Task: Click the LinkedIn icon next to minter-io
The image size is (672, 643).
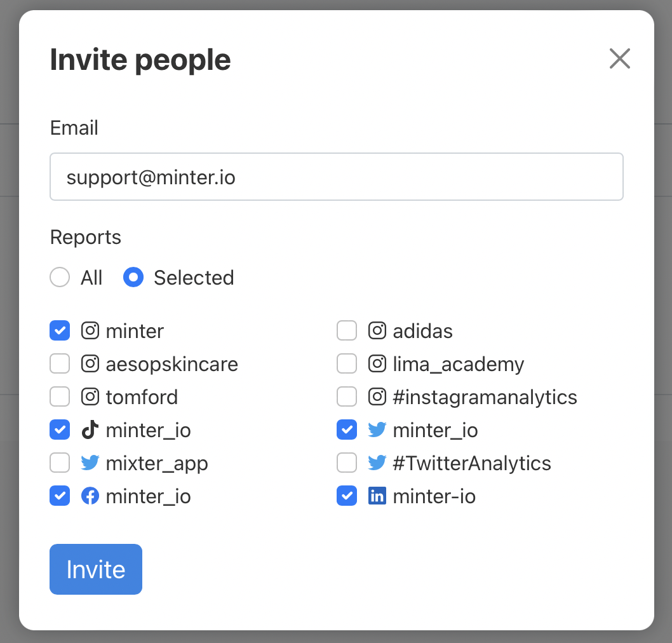Action: point(377,496)
